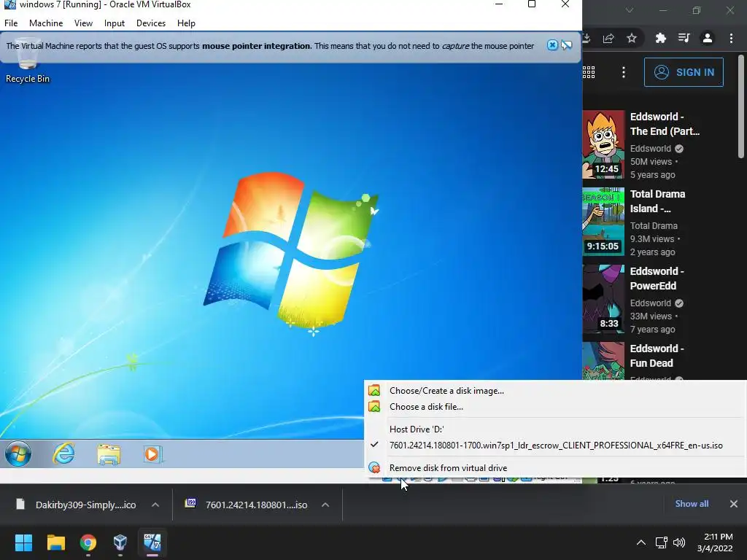Click the YouTube SIGN IN button
This screenshot has height=560, width=747.
click(684, 72)
